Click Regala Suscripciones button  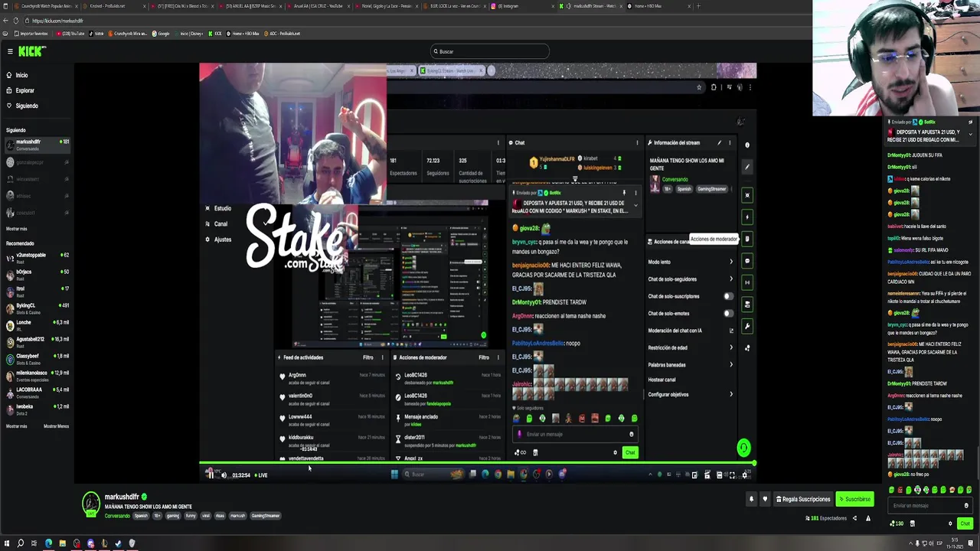802,499
